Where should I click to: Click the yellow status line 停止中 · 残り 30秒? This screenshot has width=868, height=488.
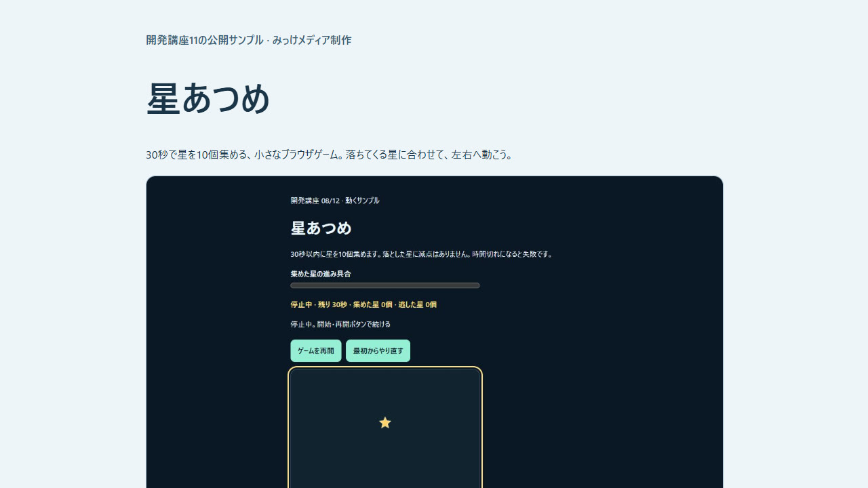click(363, 305)
